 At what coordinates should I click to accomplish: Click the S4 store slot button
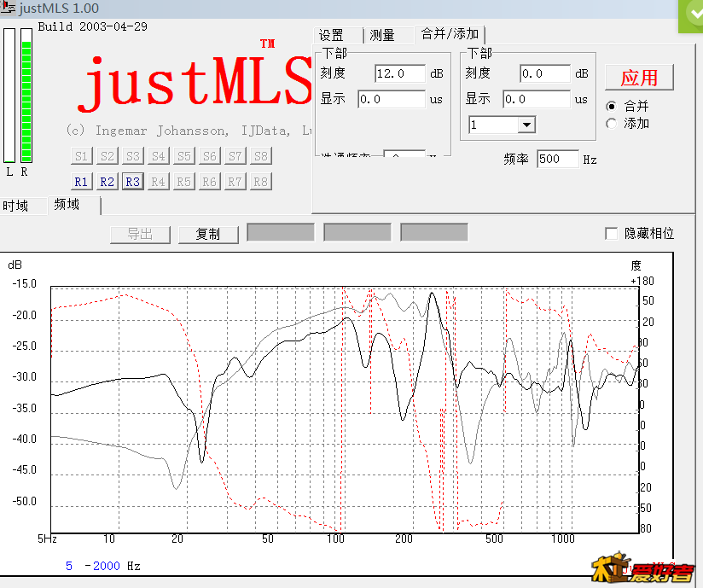pyautogui.click(x=158, y=156)
